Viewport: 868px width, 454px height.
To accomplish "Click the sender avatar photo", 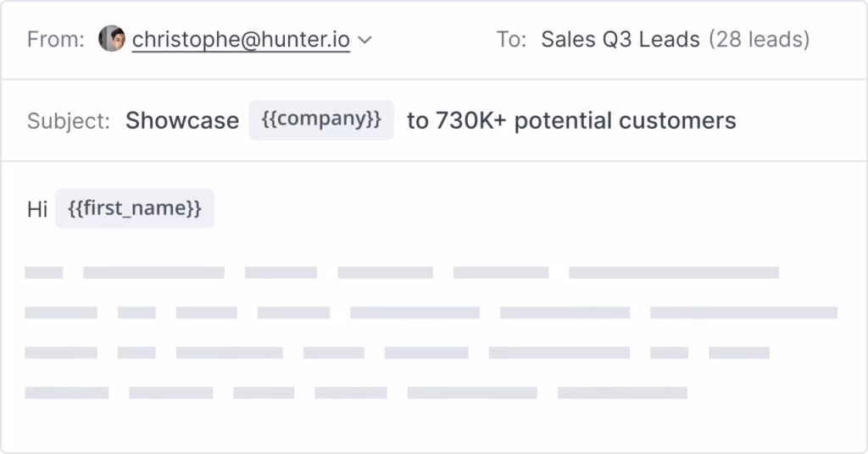I will click(x=112, y=39).
